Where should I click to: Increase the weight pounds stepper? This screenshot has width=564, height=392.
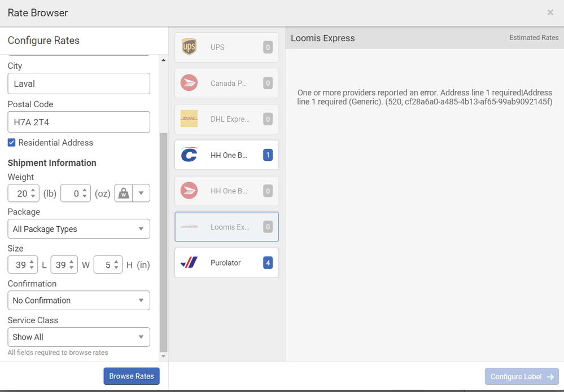(x=33, y=190)
